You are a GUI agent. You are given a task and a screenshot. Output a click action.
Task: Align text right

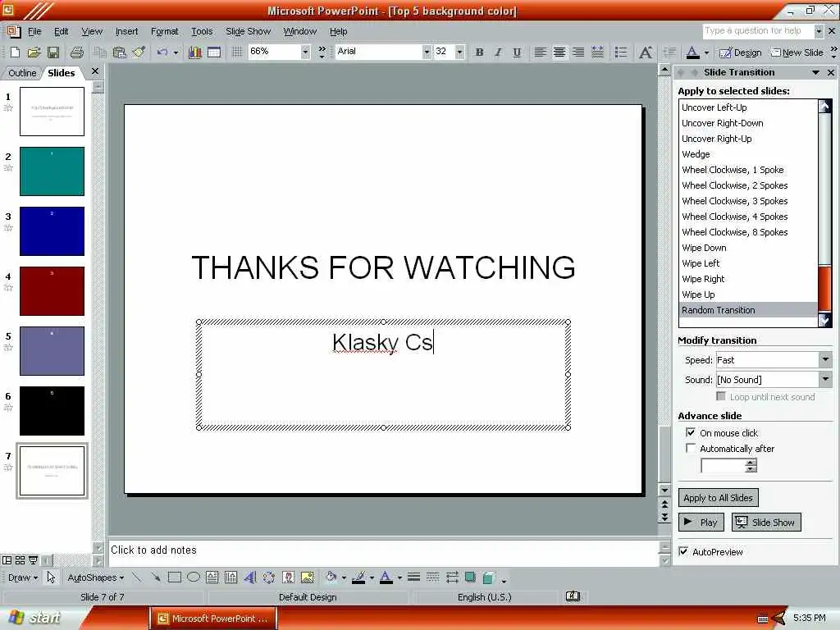tap(578, 52)
